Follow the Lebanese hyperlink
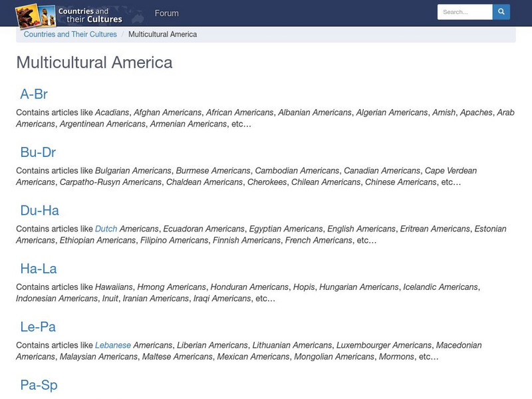This screenshot has height=399, width=532. (x=113, y=345)
